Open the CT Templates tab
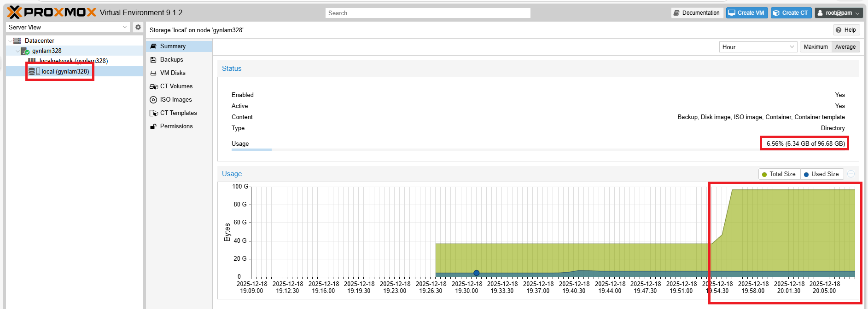 179,113
